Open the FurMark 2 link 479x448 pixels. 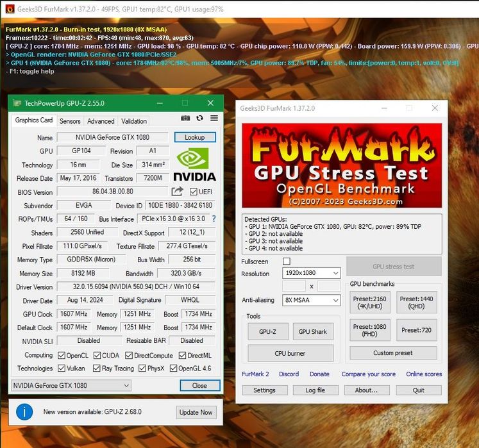coord(255,374)
